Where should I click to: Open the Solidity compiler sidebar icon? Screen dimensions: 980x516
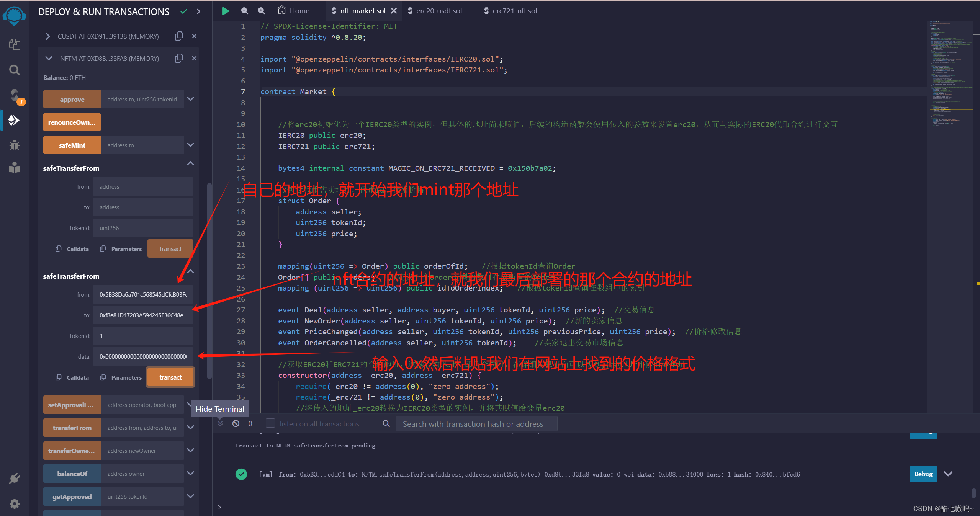click(15, 96)
